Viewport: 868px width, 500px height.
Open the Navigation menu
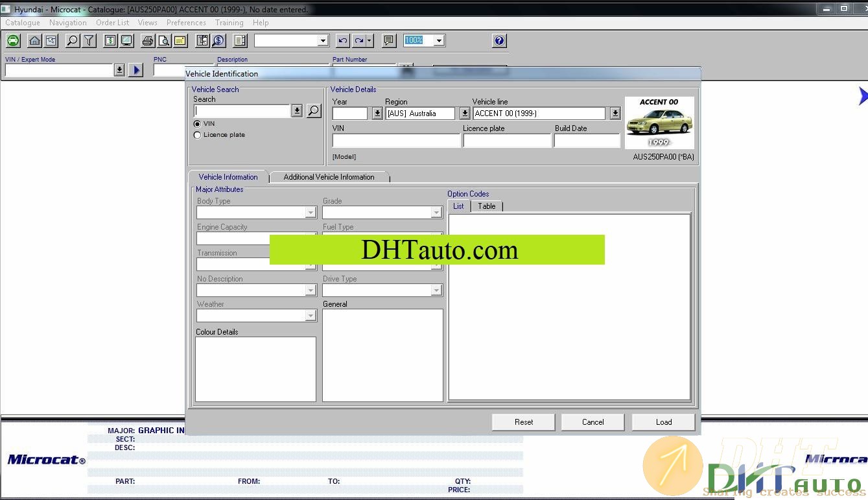click(68, 23)
